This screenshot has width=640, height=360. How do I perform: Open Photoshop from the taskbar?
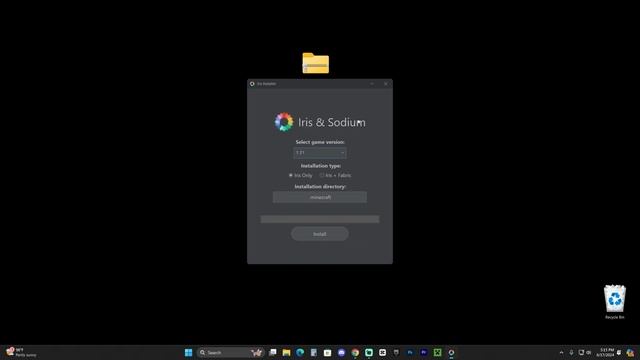[x=410, y=353]
